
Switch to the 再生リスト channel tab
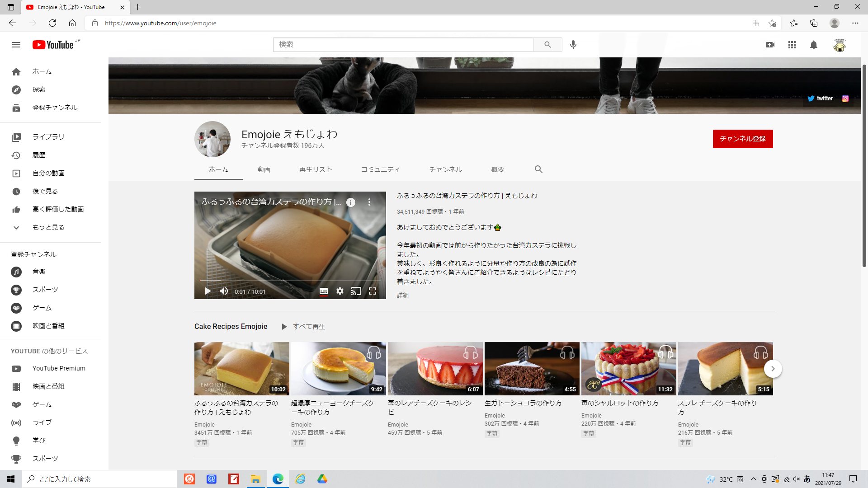(316, 169)
